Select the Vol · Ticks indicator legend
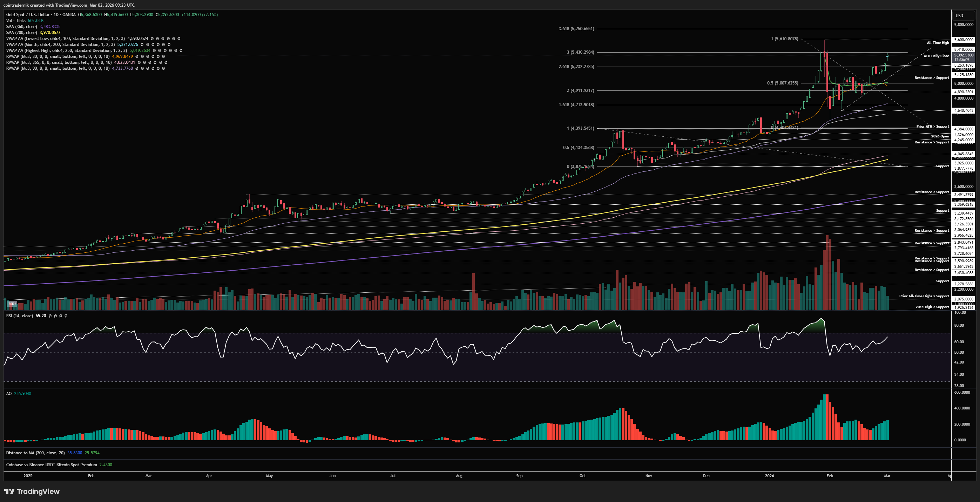Viewport: 980px width, 502px height. click(x=16, y=21)
